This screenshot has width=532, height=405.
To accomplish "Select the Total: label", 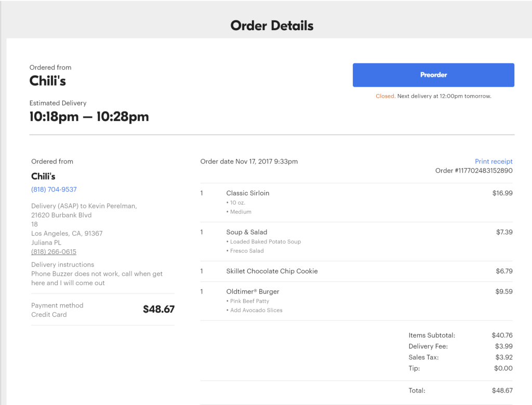I will pos(417,390).
